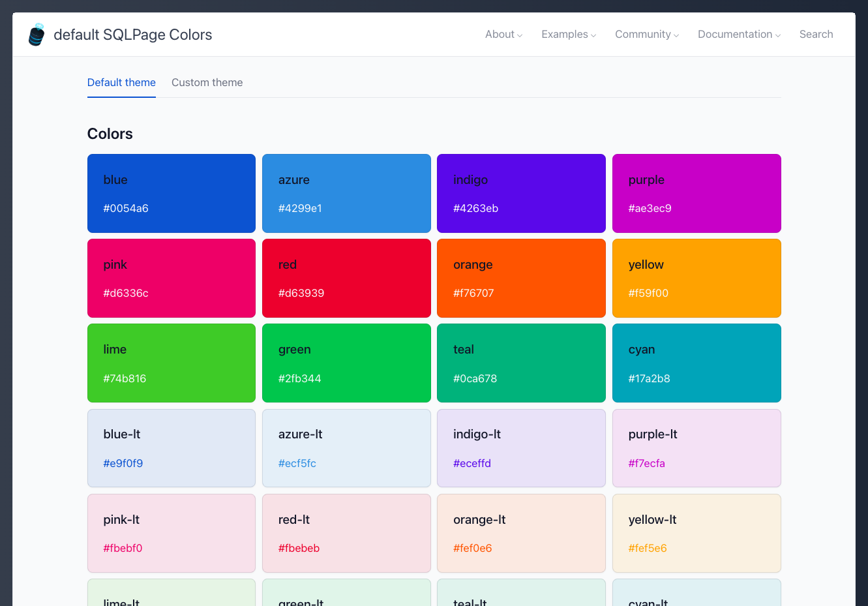Open the About dropdown menu
Viewport: 868px width, 606px height.
pyautogui.click(x=503, y=35)
